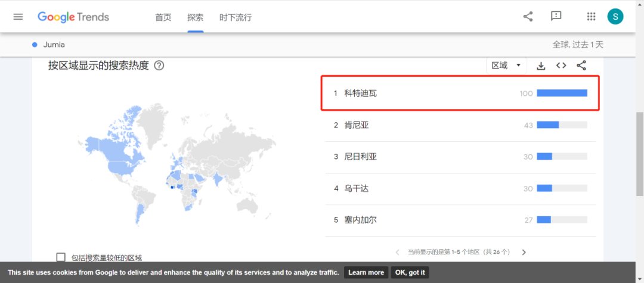
Task: Click the 按区域显示的搜索热度 heading
Action: (98, 66)
